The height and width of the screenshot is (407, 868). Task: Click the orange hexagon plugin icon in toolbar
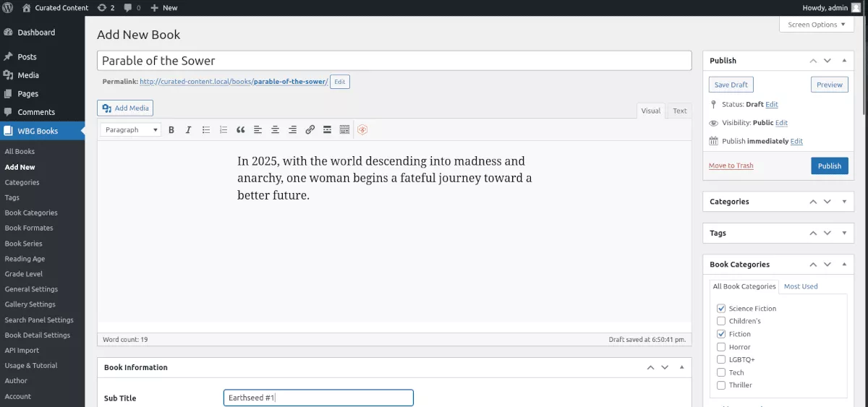(363, 130)
